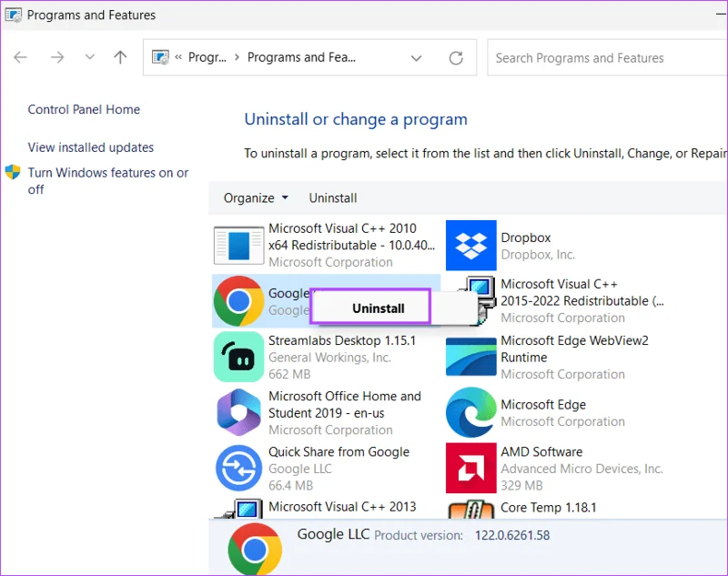This screenshot has width=728, height=576.
Task: Select the Streamlabs Desktop icon
Action: [x=238, y=357]
